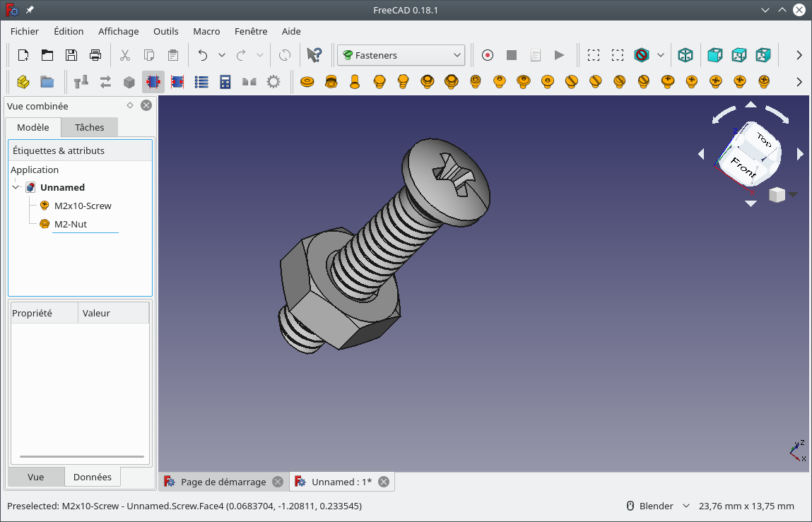Open the Macro menu
This screenshot has width=812, height=522.
point(206,31)
